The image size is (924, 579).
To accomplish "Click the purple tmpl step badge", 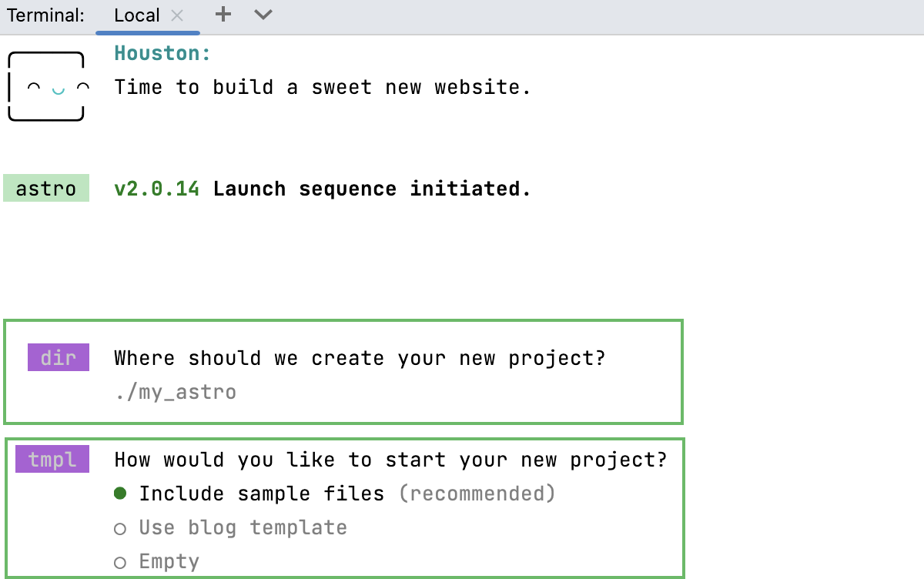I will coord(52,459).
